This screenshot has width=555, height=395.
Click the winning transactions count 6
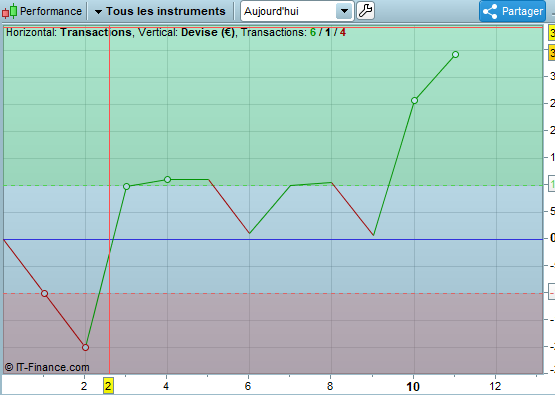(x=313, y=32)
